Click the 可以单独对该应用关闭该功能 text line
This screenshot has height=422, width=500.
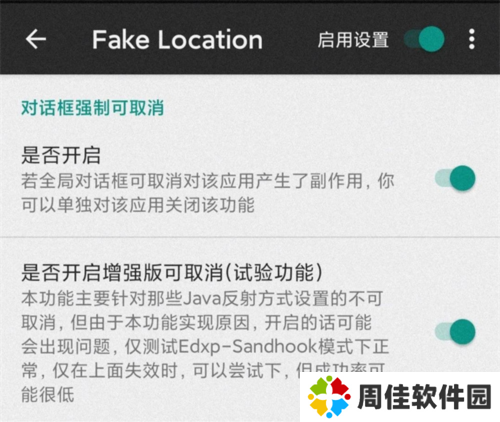click(138, 204)
